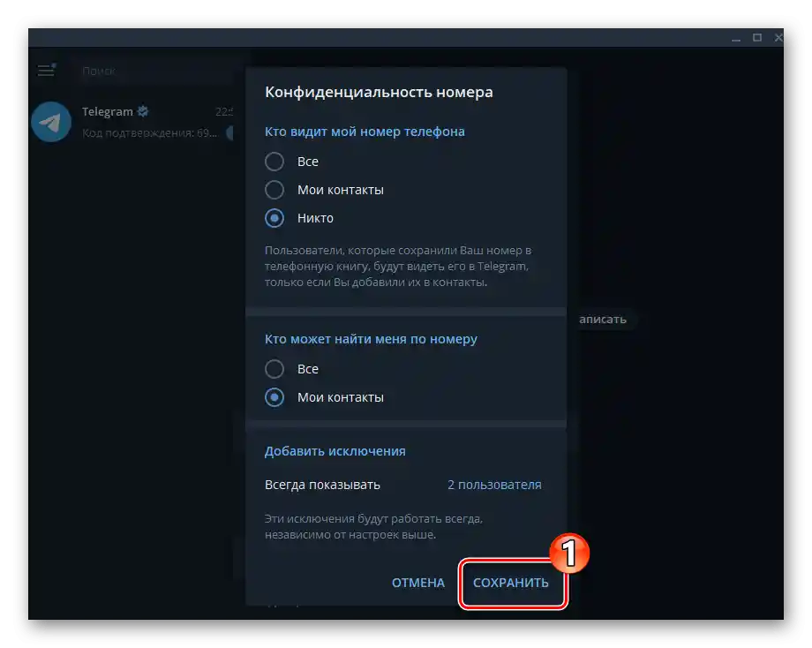The height and width of the screenshot is (648, 812).
Task: Click the mention indicator in the Telegram chat preview
Action: [228, 132]
